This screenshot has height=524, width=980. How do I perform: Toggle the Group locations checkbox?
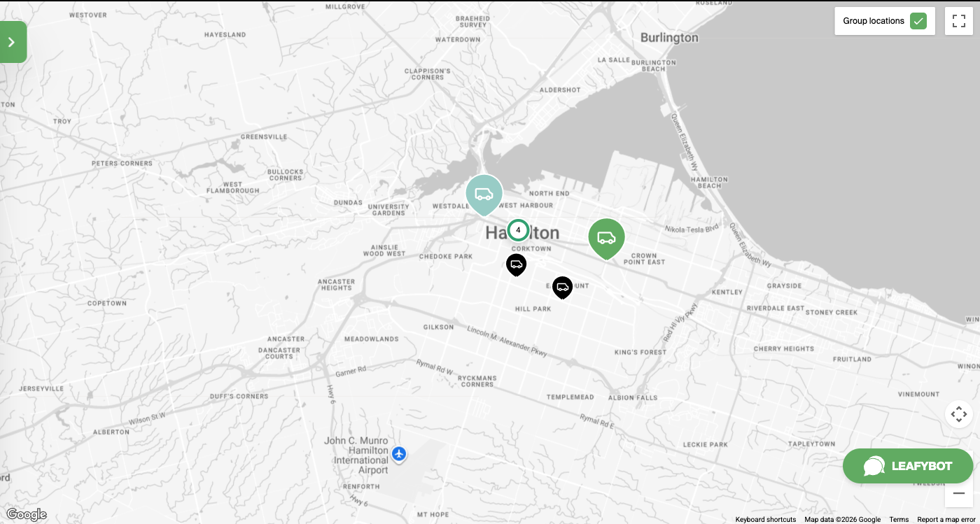918,21
